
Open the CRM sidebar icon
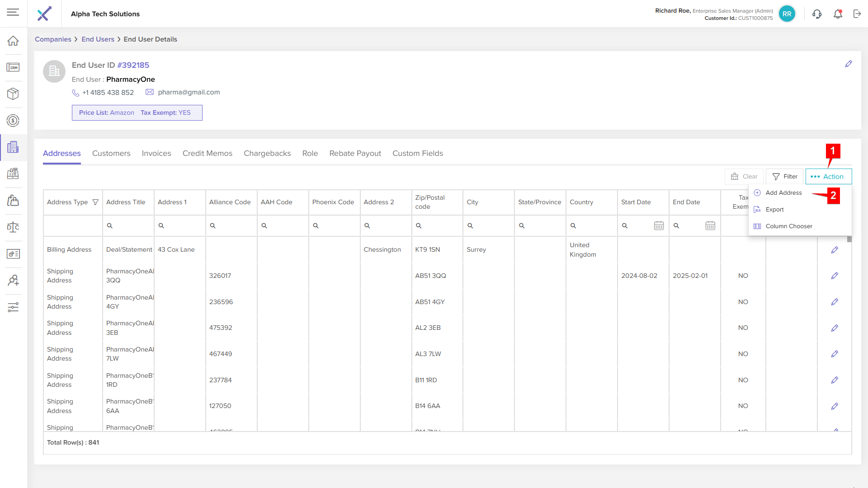click(x=13, y=67)
